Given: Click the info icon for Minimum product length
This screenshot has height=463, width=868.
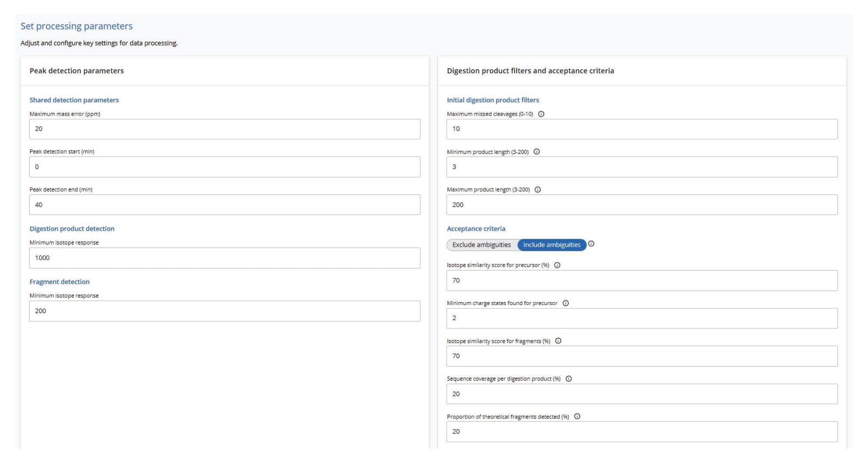Looking at the screenshot, I should [538, 152].
